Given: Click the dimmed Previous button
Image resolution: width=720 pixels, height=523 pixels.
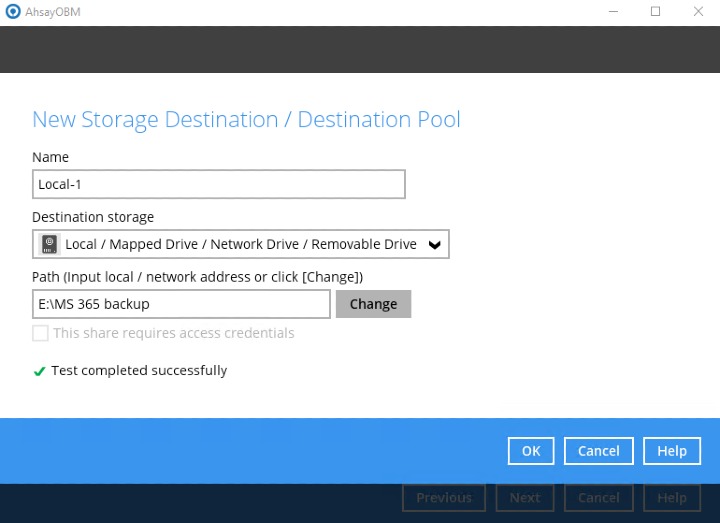Looking at the screenshot, I should 443,497.
